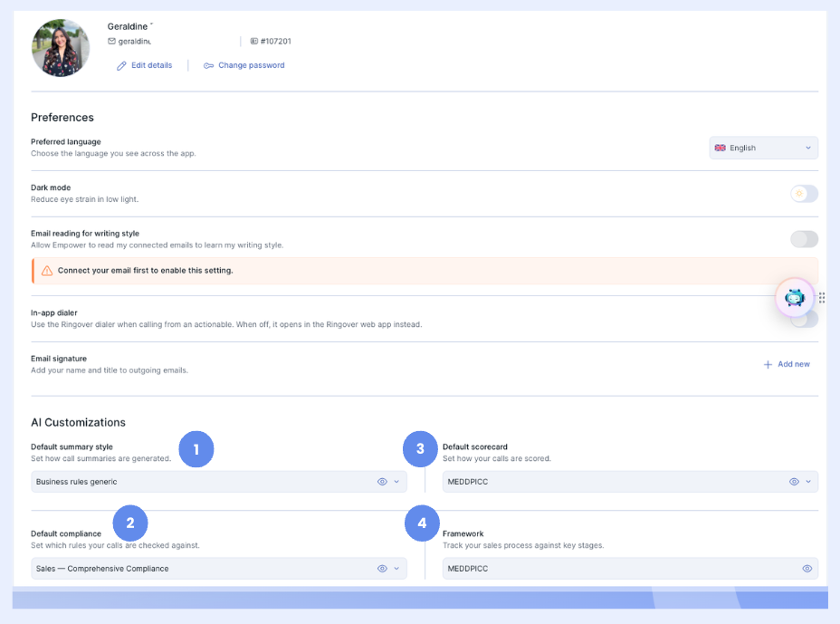
Task: Click the Change password link
Action: point(244,65)
